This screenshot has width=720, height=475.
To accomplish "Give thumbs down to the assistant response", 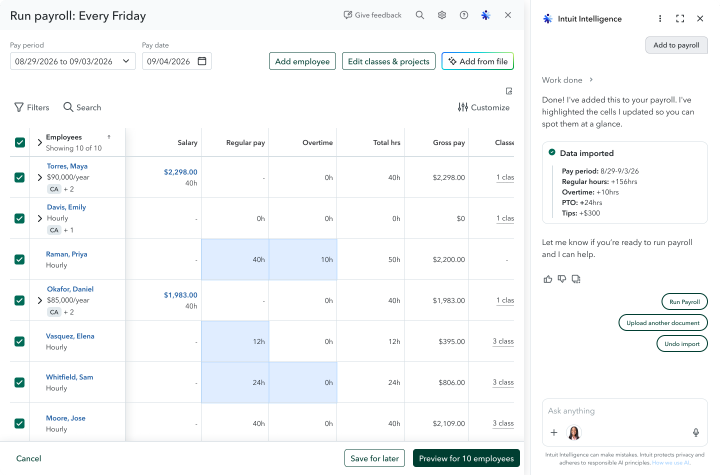I will coord(562,279).
